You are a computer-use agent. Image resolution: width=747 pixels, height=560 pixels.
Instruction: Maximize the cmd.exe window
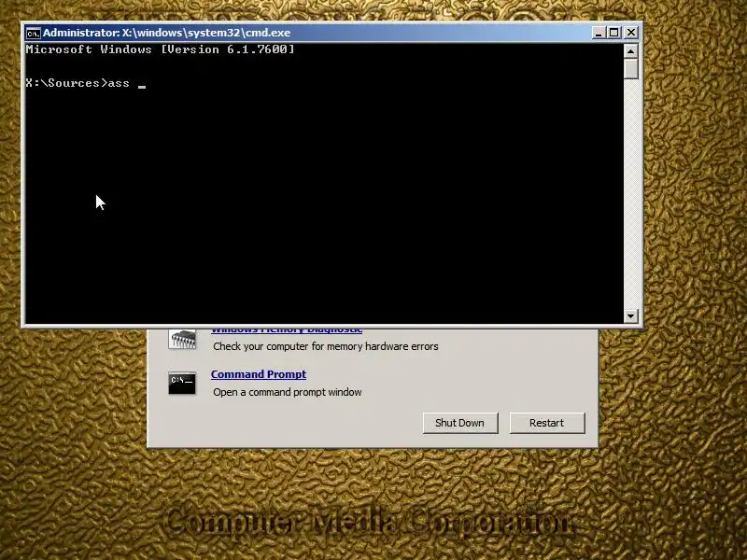[x=614, y=33]
